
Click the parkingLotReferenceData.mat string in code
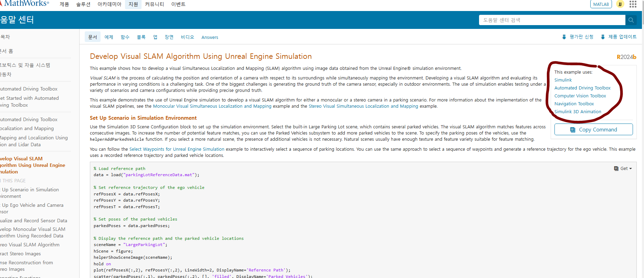[159, 175]
